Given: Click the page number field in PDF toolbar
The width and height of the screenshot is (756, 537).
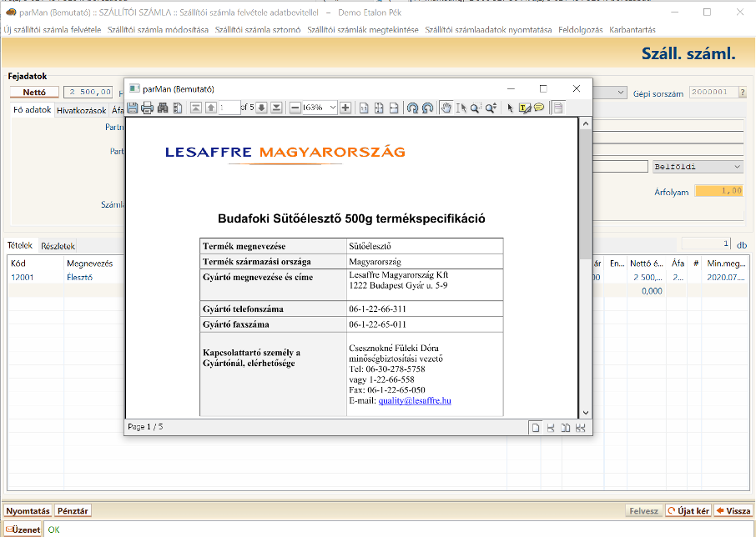Looking at the screenshot, I should 229,108.
